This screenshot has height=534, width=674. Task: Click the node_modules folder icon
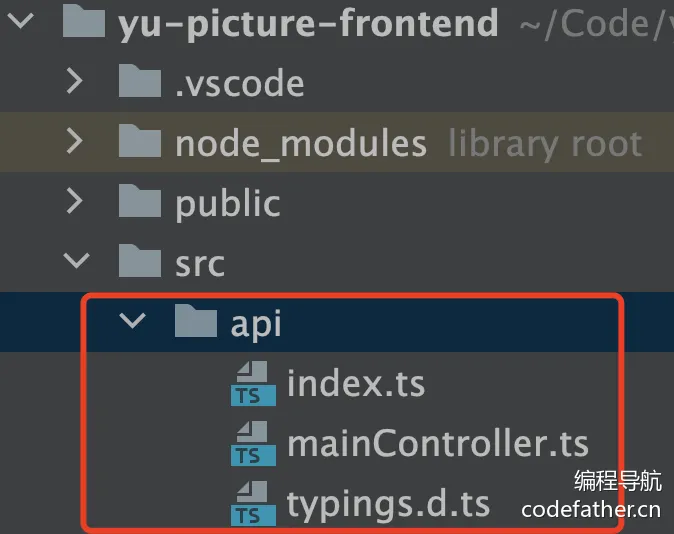pos(140,141)
